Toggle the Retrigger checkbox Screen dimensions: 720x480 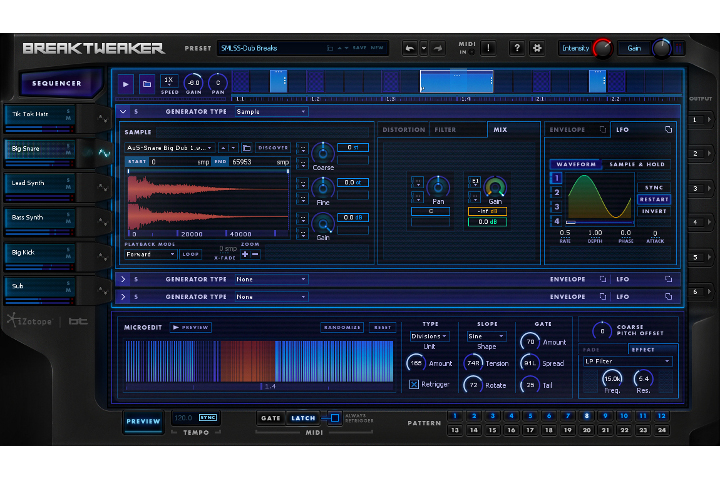pyautogui.click(x=414, y=384)
